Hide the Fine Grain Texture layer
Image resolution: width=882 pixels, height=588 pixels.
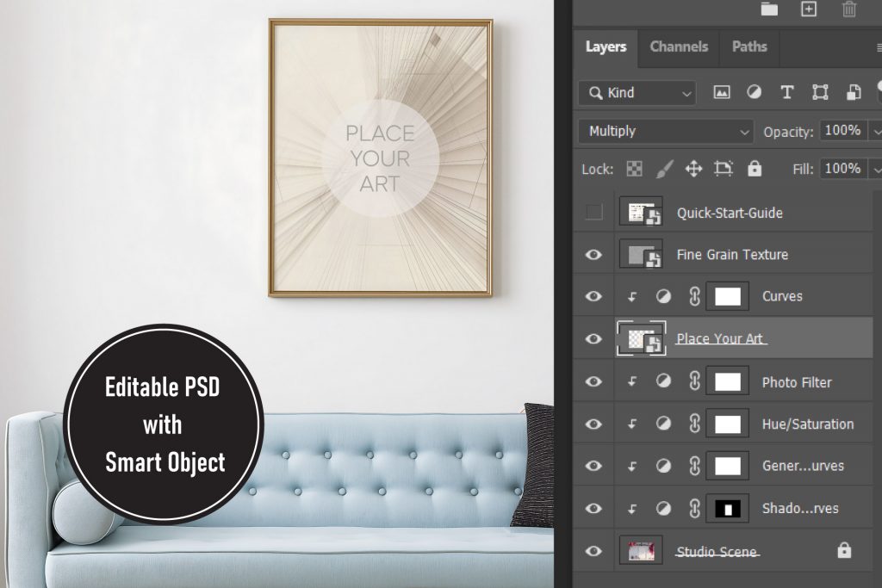tap(593, 255)
